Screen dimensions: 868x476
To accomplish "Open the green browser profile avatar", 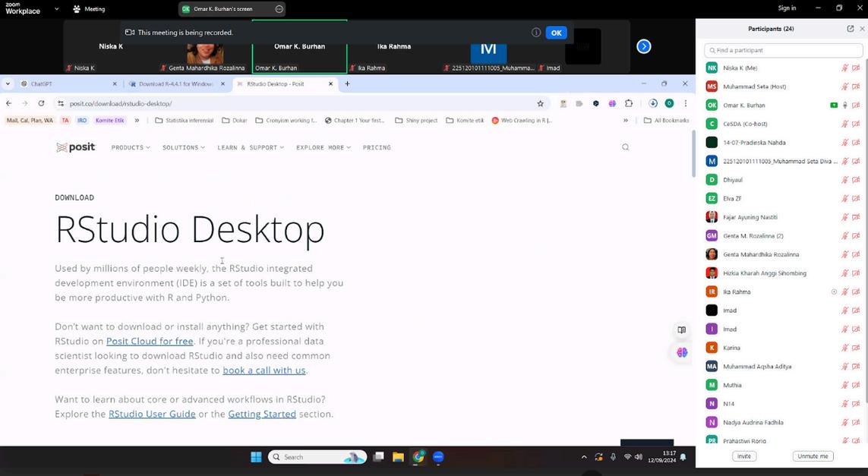I will [669, 103].
